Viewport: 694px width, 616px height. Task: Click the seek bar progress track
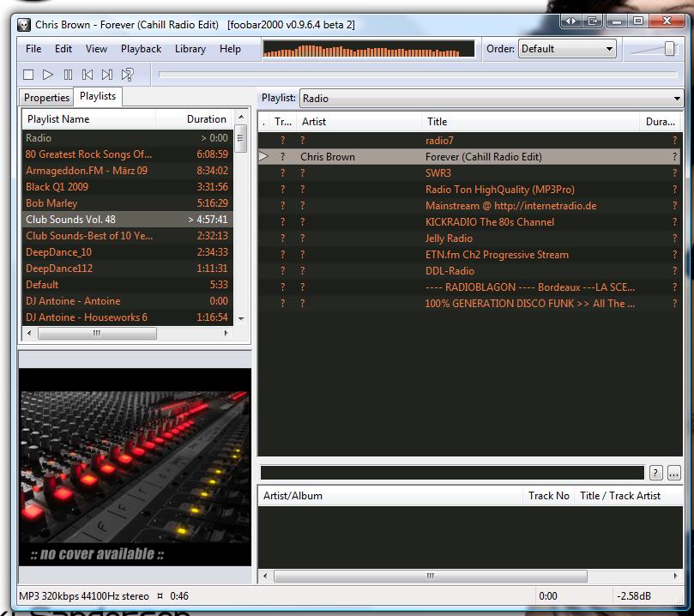point(418,75)
